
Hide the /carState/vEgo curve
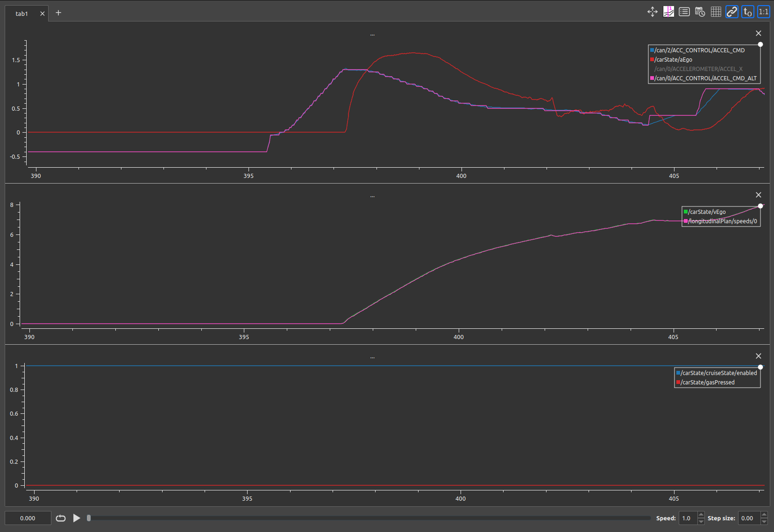(705, 212)
